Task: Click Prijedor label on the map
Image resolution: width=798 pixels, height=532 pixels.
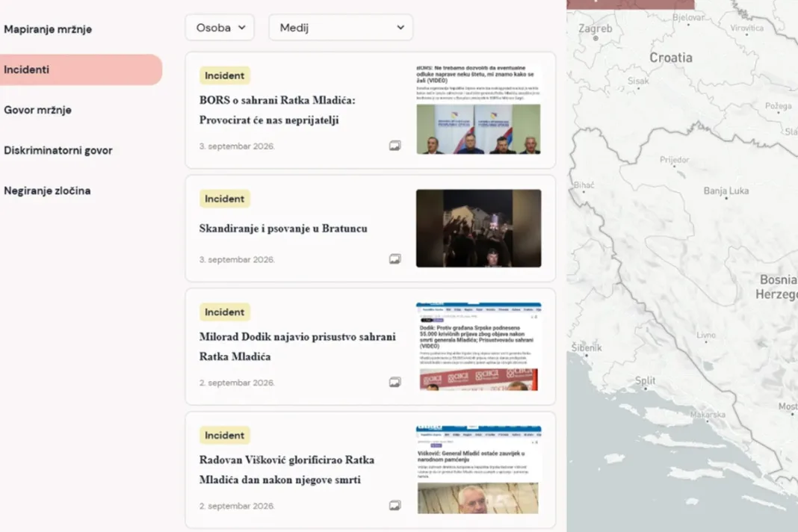Action: click(x=674, y=160)
